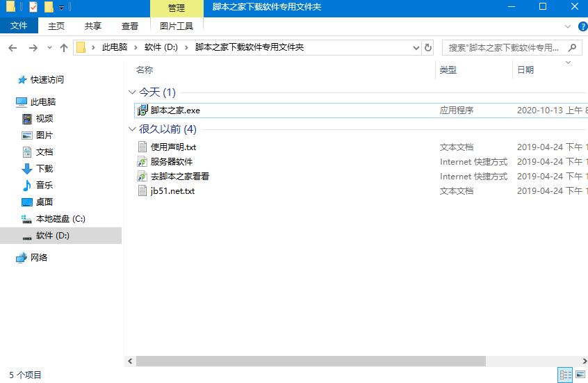
Task: Select the 使用声明.txt file icon
Action: (142, 147)
